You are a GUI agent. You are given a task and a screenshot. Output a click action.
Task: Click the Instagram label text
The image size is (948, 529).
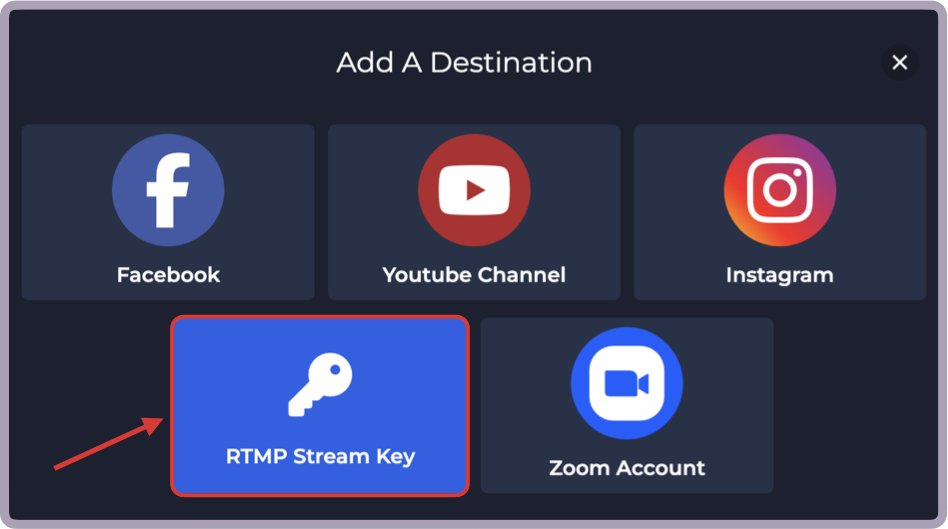click(780, 275)
